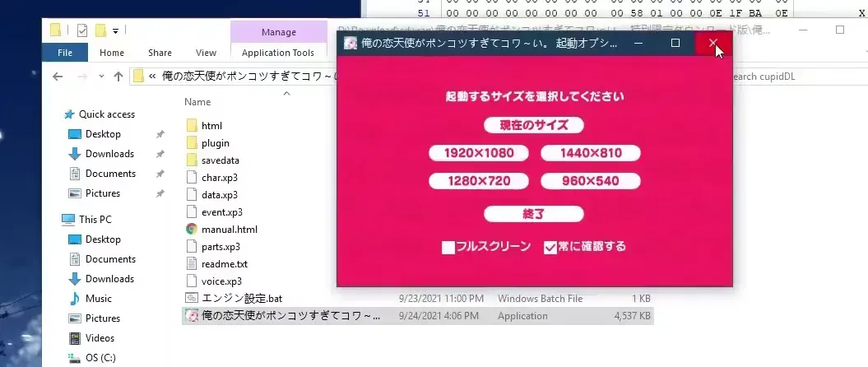This screenshot has height=367, width=868.
Task: Go back with the back arrow
Action: (58, 77)
